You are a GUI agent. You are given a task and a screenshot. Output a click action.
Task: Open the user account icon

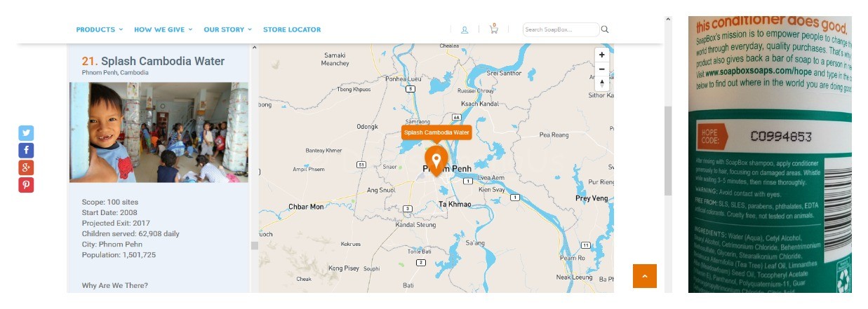coord(465,29)
